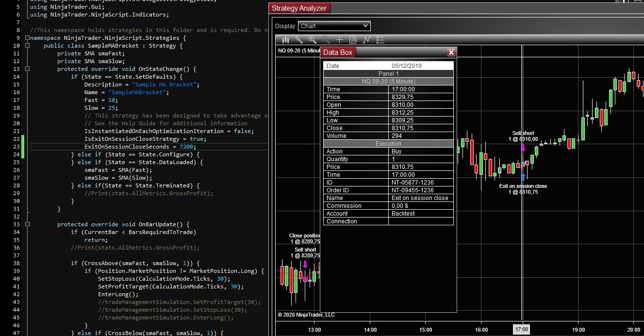Close the Data Box window
The height and width of the screenshot is (336, 644).
[x=451, y=52]
